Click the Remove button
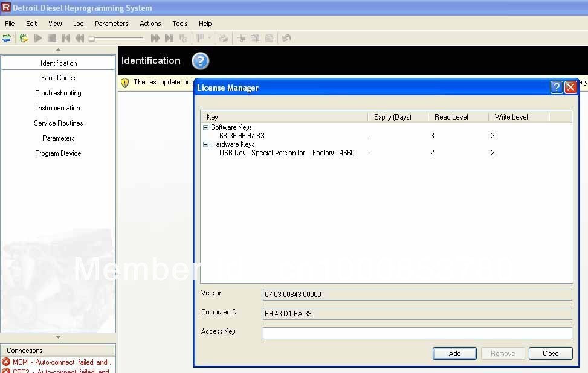 coord(503,353)
